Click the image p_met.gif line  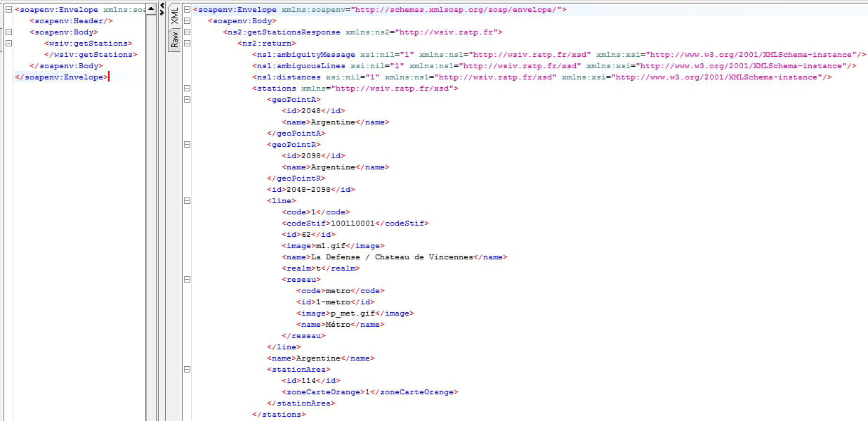point(355,313)
